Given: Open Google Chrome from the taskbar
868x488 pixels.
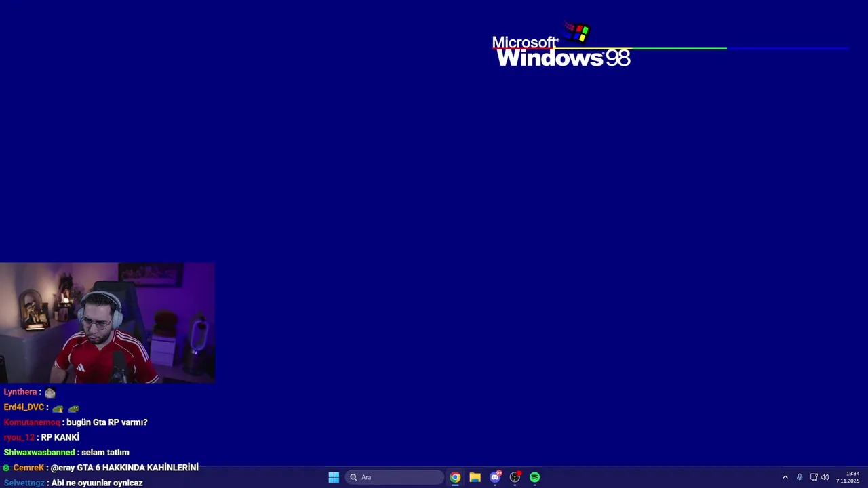Looking at the screenshot, I should (455, 477).
